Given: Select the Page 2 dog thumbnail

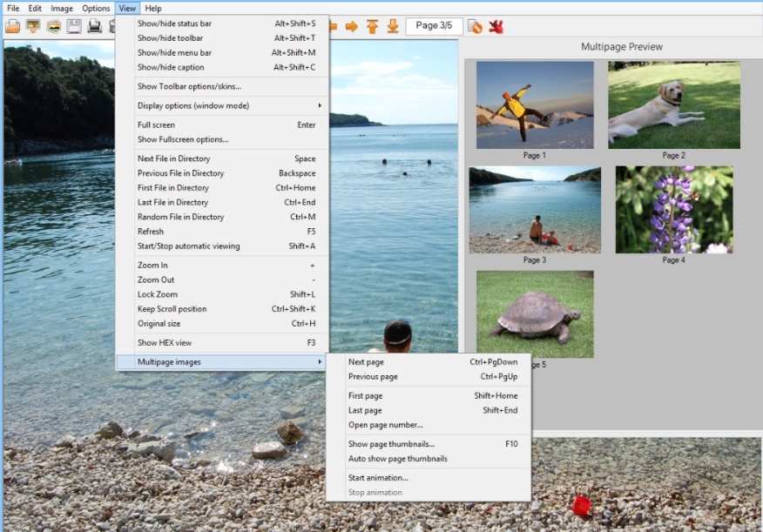Looking at the screenshot, I should tap(674, 105).
